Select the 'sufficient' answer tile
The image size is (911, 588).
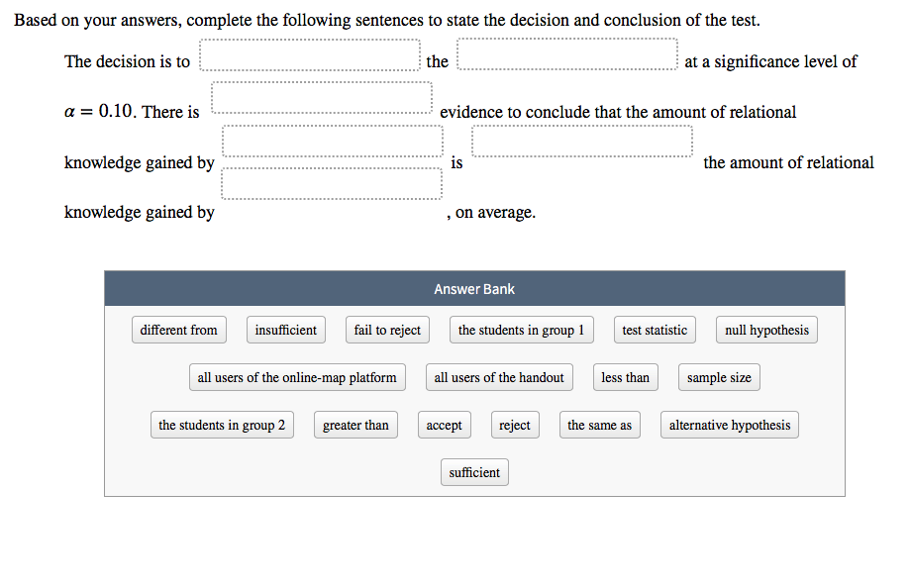point(474,473)
